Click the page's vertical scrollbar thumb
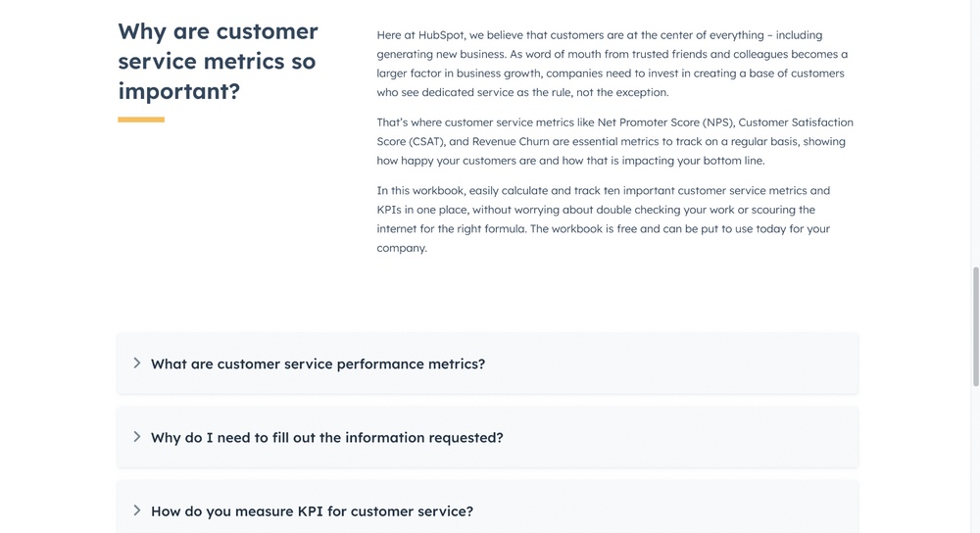 [976, 326]
